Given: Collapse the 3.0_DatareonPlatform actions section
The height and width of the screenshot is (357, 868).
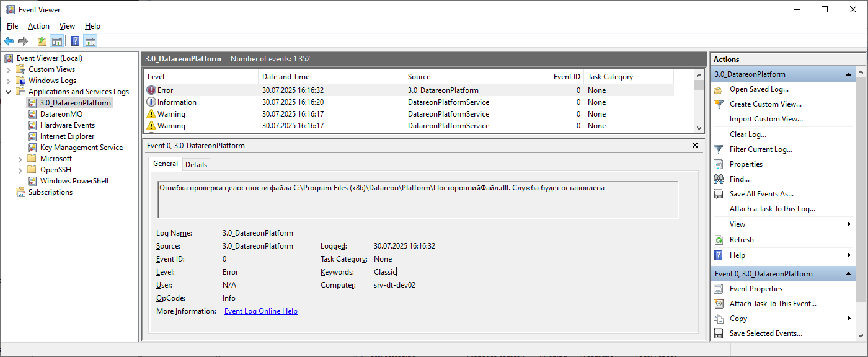Looking at the screenshot, I should pos(848,74).
